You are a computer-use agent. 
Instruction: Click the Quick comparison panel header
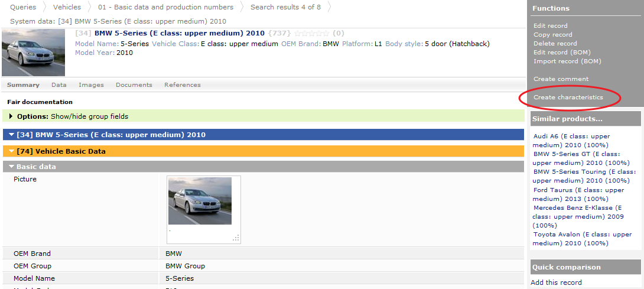pos(586,267)
